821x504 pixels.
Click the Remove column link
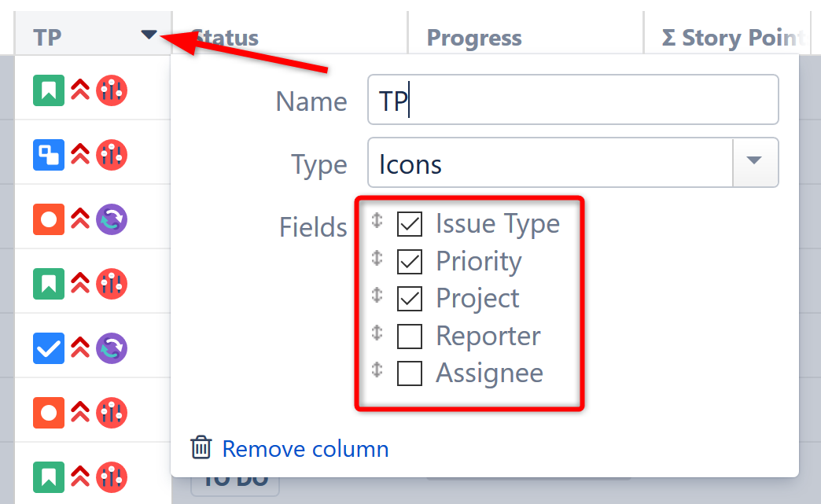(x=305, y=448)
